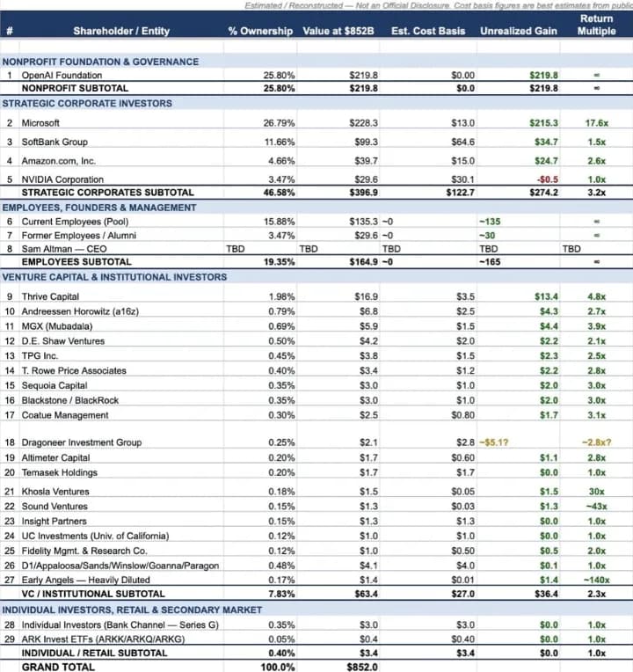Select 'ARK Invest ETFs (ARKK/ARKQ/ARKG)' cell
Viewport: 633px width, 672px height.
(x=103, y=639)
